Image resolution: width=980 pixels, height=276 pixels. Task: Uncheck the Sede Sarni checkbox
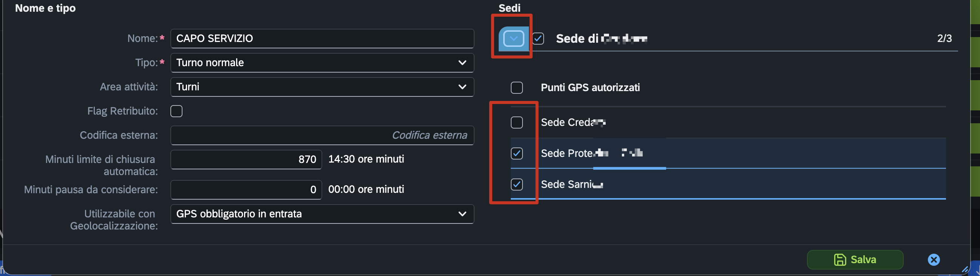(516, 184)
